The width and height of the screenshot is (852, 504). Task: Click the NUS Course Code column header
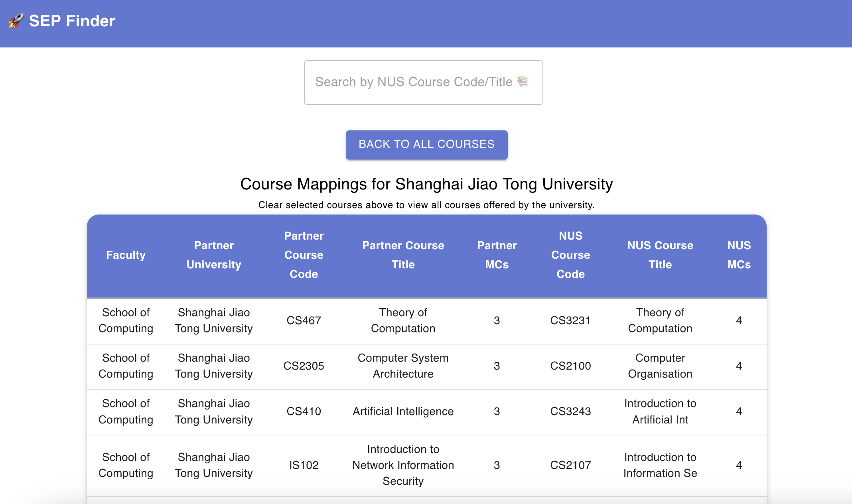570,255
